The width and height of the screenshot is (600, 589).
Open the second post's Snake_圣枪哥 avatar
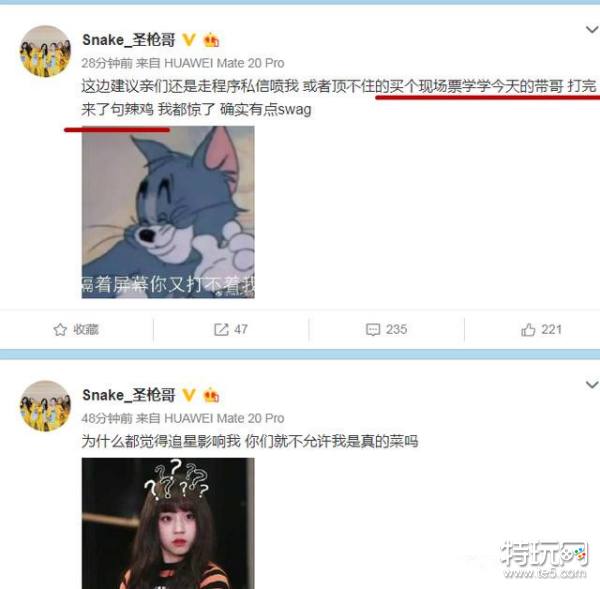(46, 406)
